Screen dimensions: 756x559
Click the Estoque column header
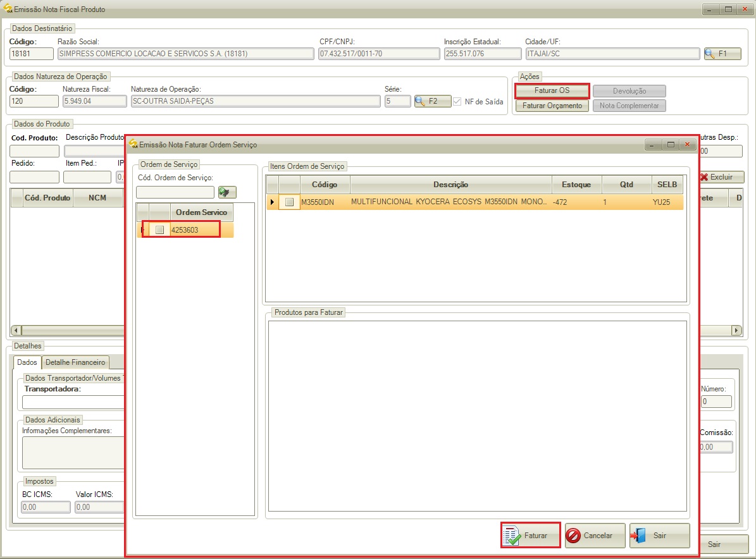coord(576,185)
